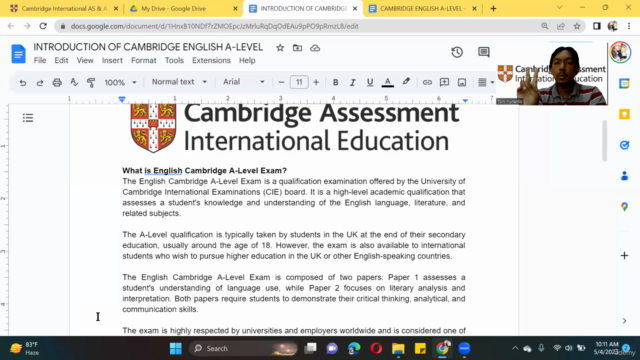Open File Explorer from taskbar
This screenshot has width=640, height=360.
(398, 348)
